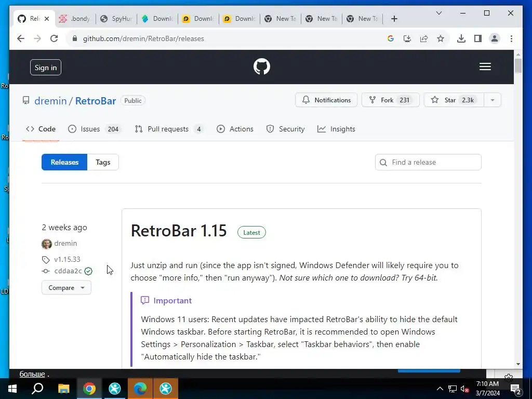Screen dimensions: 532x399
Task: Open the Windows Start menu
Action: pyautogui.click(x=12, y=389)
